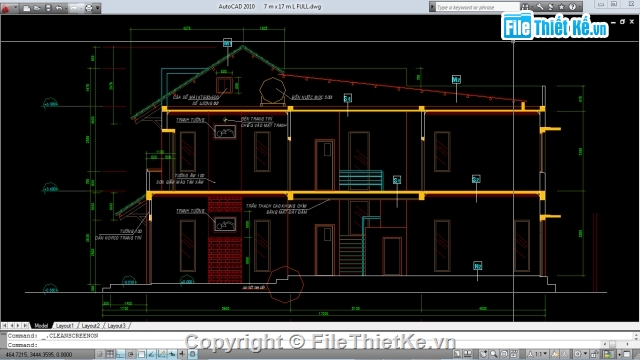
Task: Toggle Ortho Mode in status bar
Action: click(120, 354)
